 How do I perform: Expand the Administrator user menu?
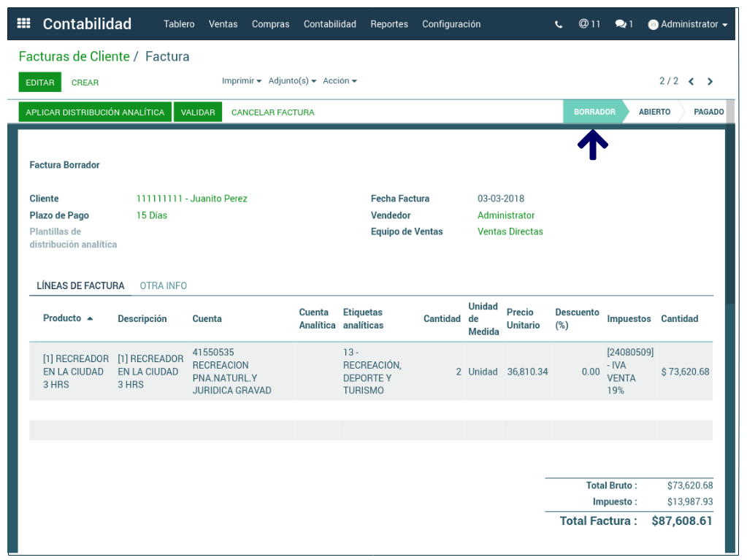[688, 24]
